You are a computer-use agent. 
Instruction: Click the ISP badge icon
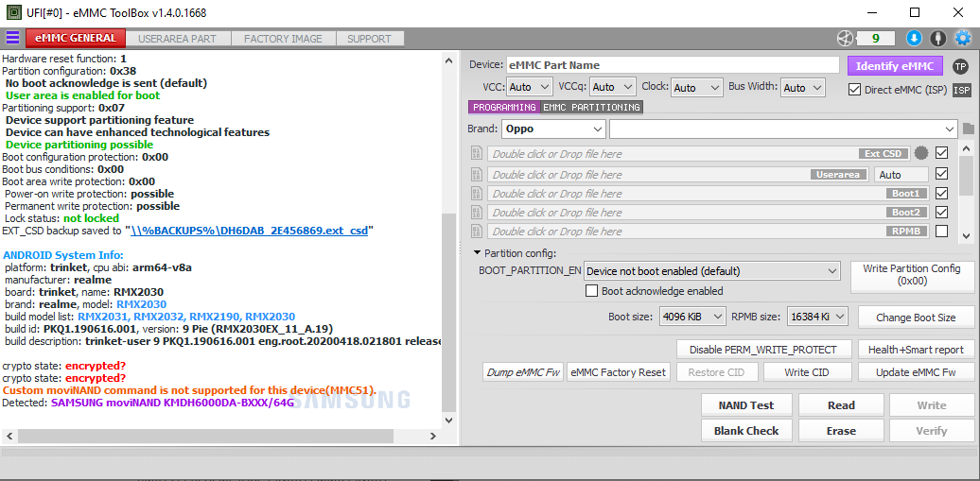[x=962, y=90]
